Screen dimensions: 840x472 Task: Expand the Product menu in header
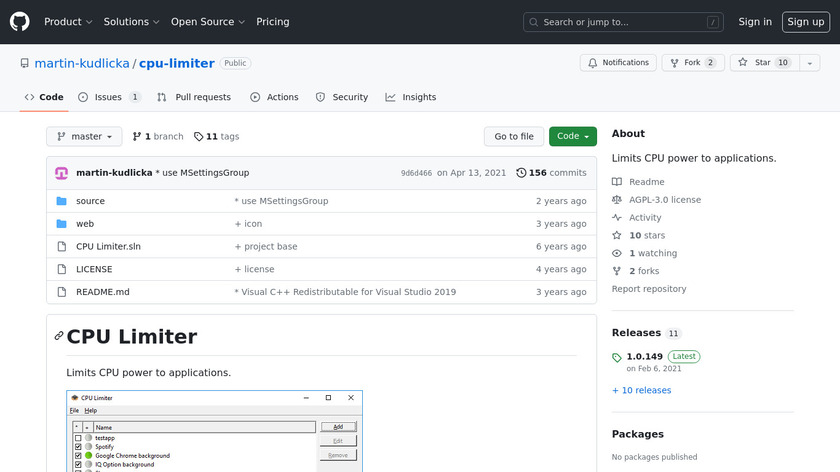point(68,22)
